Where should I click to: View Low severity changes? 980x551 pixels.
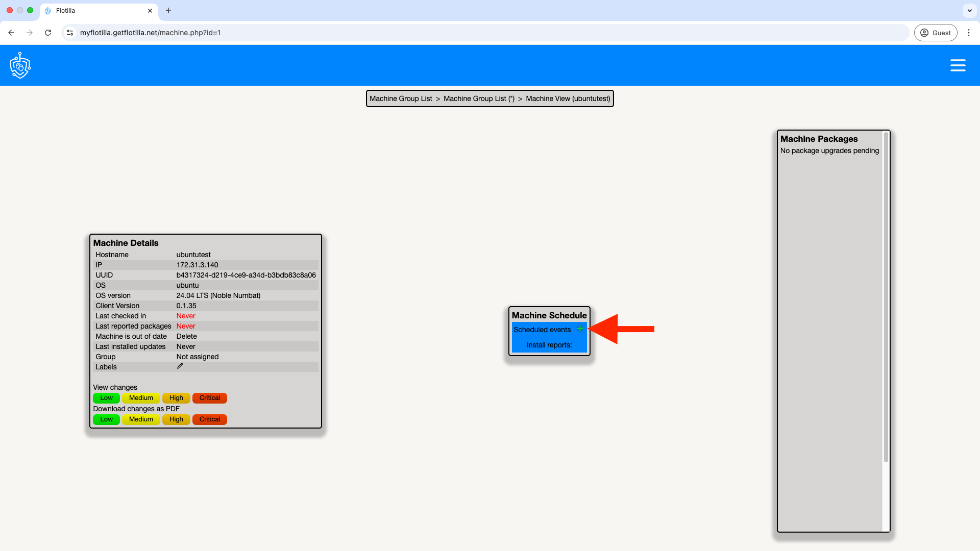tap(106, 398)
